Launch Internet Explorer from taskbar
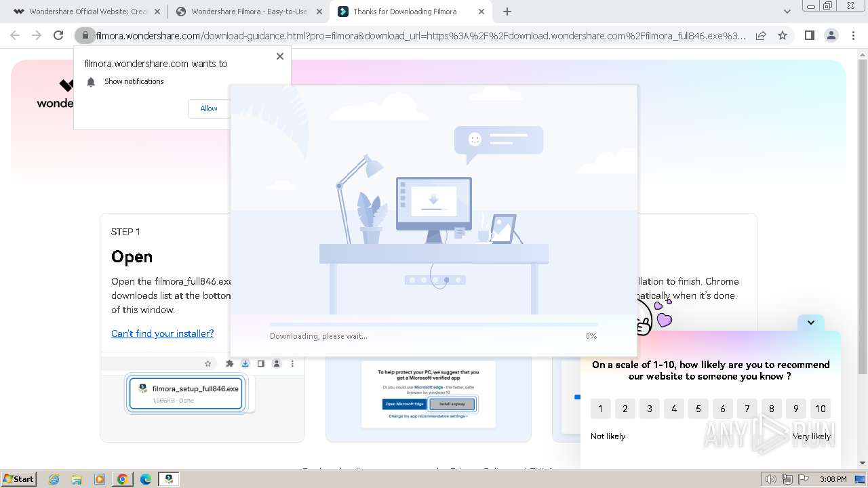 tap(54, 479)
